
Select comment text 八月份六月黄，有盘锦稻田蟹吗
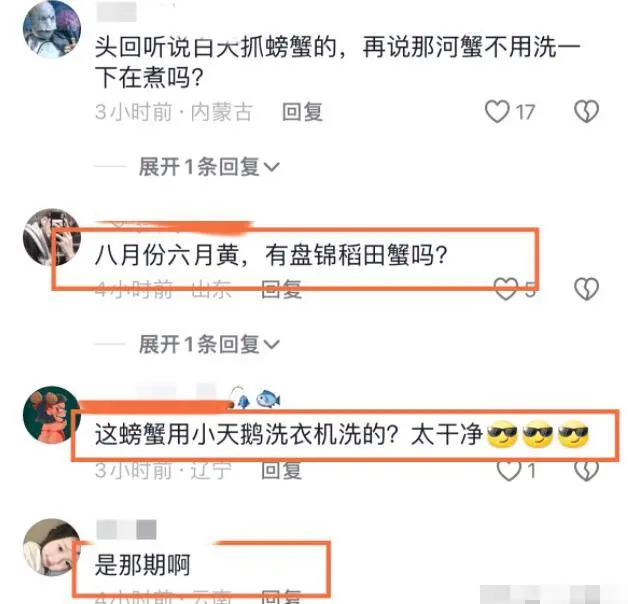[x=271, y=255]
